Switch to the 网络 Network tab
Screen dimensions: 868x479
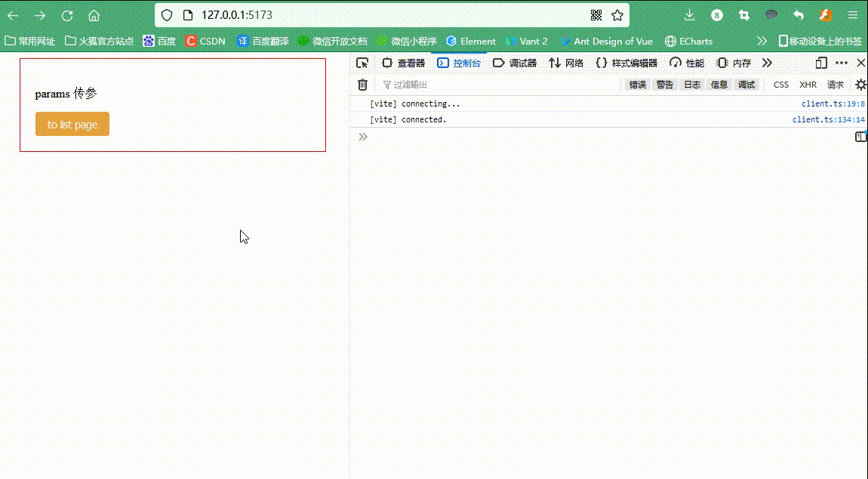tap(567, 63)
